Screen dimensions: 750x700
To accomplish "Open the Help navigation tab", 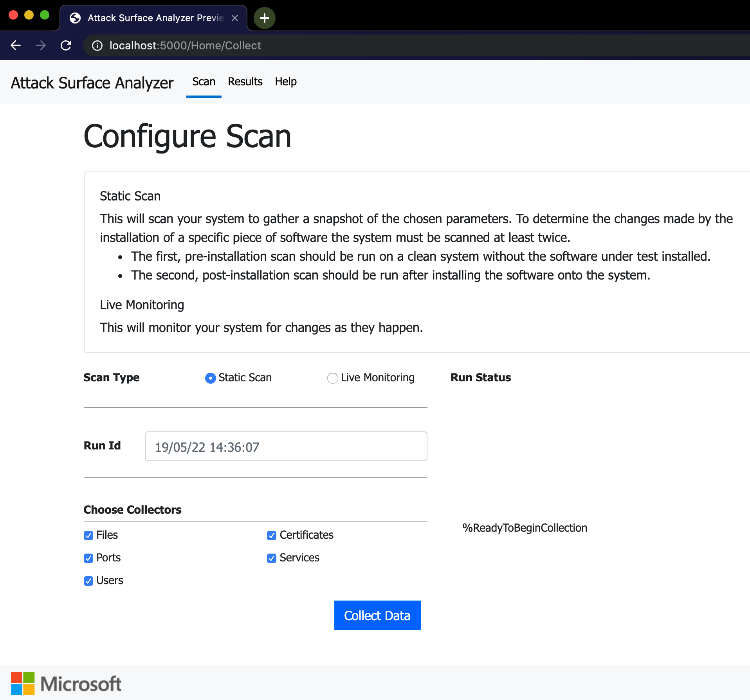I will (286, 82).
